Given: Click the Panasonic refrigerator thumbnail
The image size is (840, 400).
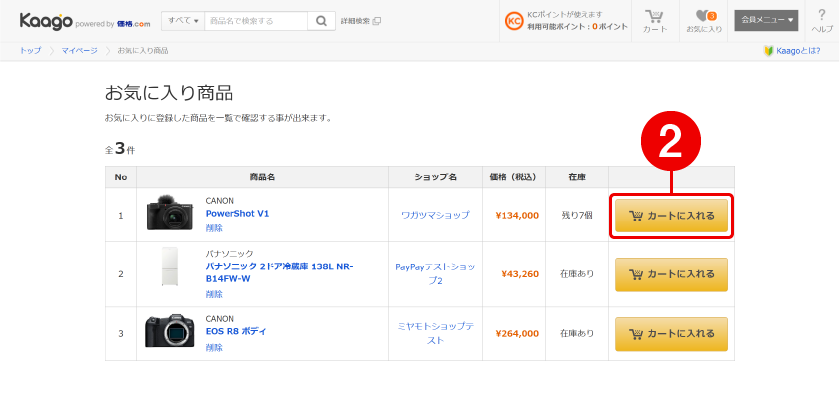Looking at the screenshot, I should (170, 267).
